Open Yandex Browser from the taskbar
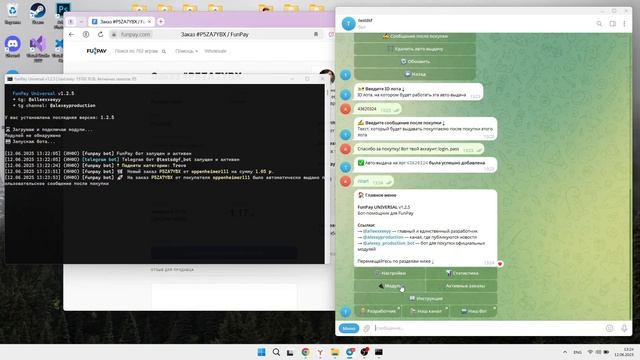Image resolution: width=640 pixels, height=360 pixels. 320,352
